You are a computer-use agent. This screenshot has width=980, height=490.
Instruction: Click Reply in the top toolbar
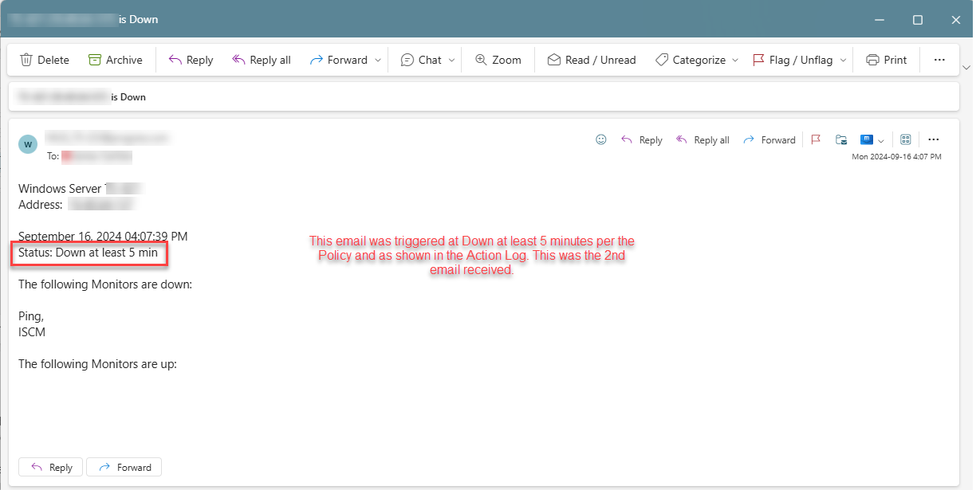[191, 60]
